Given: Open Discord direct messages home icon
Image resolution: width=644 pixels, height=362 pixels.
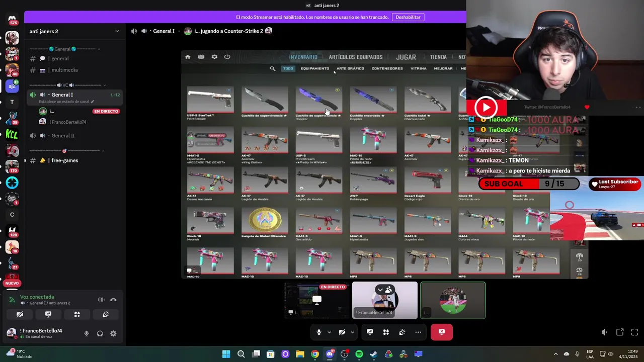Looking at the screenshot, I should coord(12,20).
